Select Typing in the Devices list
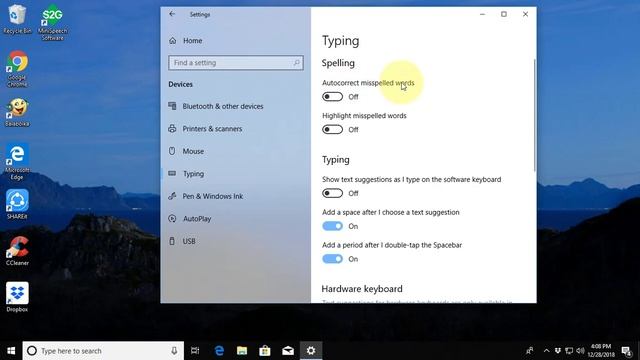 186,173
